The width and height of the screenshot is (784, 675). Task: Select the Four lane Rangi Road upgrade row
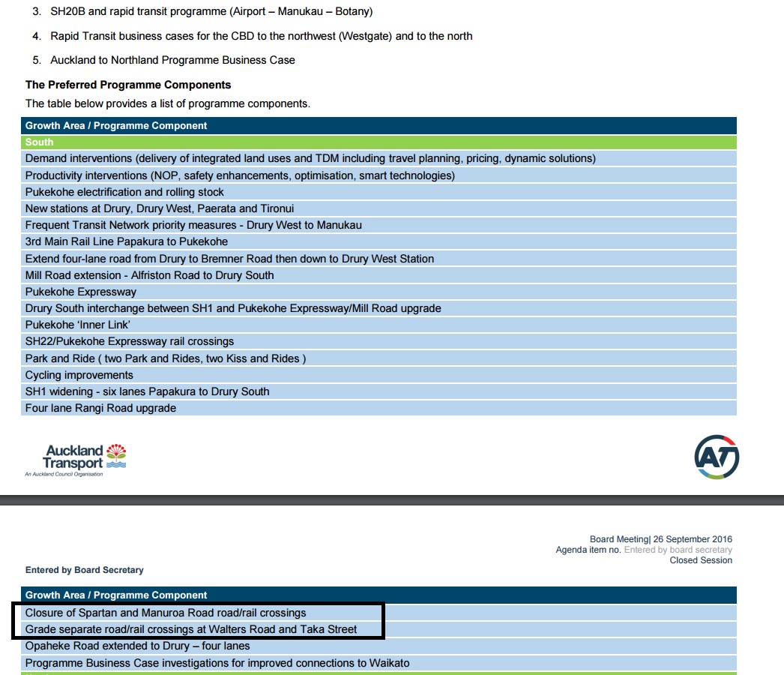(x=100, y=408)
